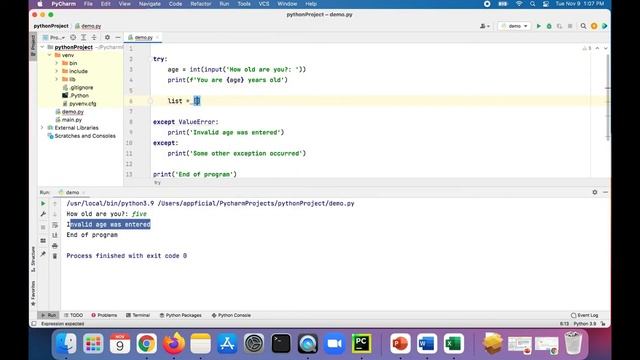This screenshot has height=360, width=640.
Task: Toggle the tool window bars square in the status bar
Action: pos(34,324)
